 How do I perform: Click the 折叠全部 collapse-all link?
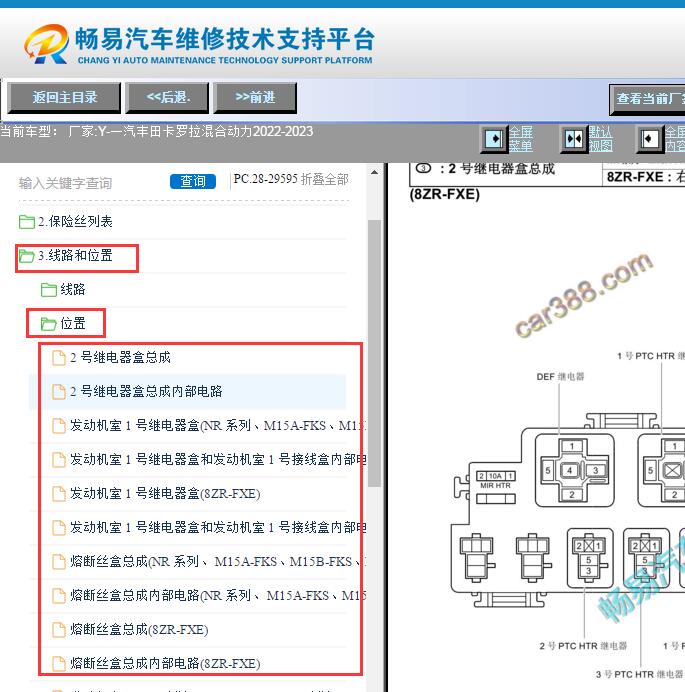click(325, 179)
